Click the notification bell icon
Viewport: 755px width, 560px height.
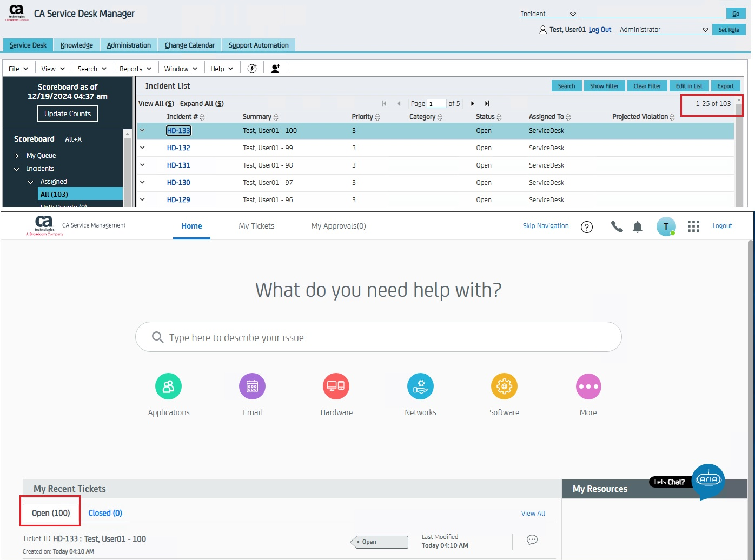tap(638, 227)
